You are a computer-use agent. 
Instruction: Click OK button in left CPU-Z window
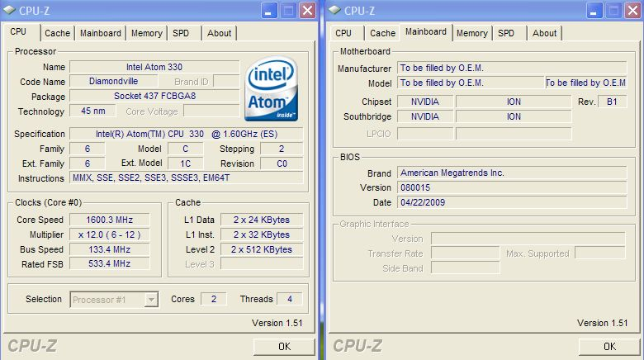284,347
